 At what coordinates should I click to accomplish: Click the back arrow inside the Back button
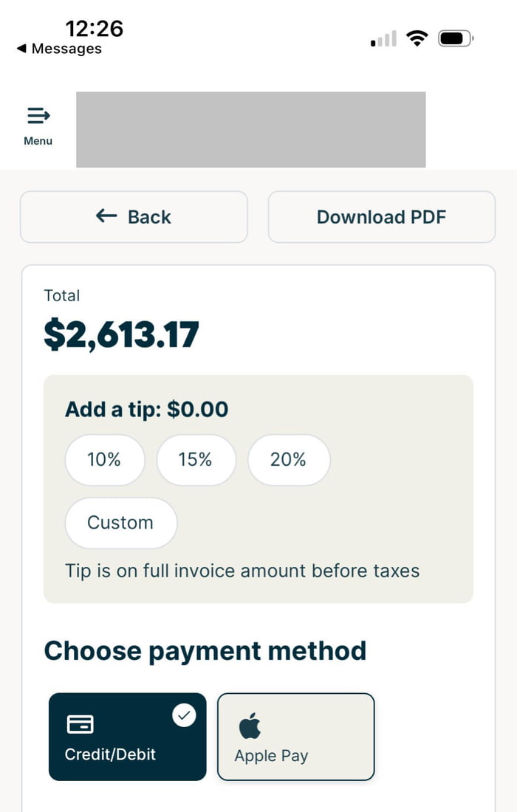pyautogui.click(x=106, y=217)
